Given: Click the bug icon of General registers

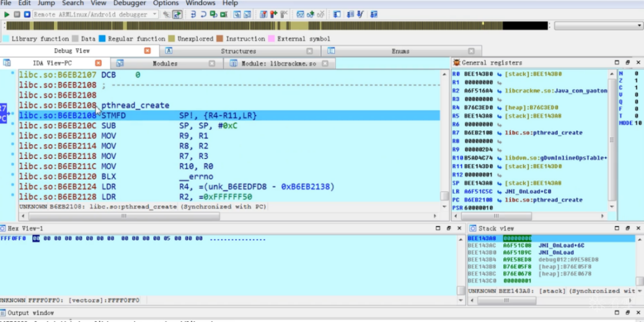Looking at the screenshot, I should tap(456, 63).
